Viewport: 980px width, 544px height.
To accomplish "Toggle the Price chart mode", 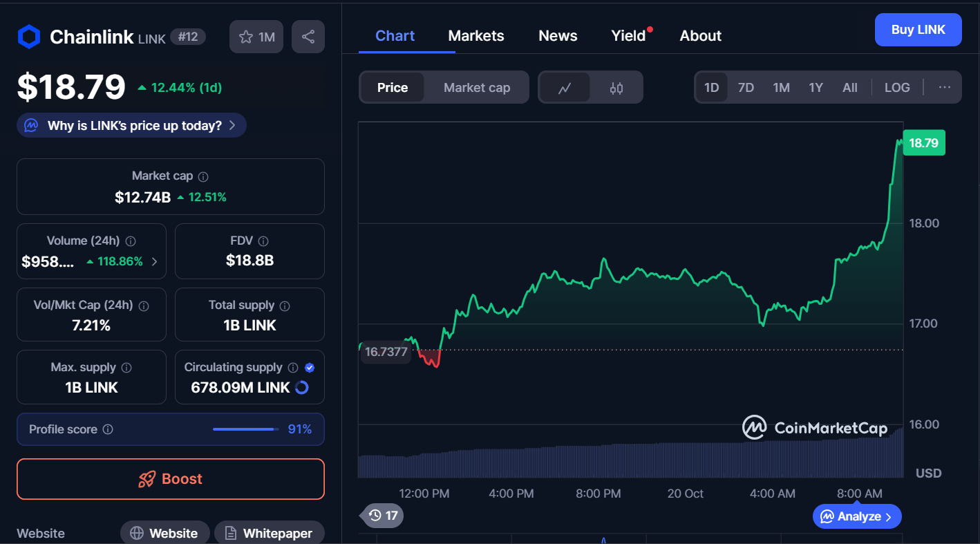I will point(392,88).
